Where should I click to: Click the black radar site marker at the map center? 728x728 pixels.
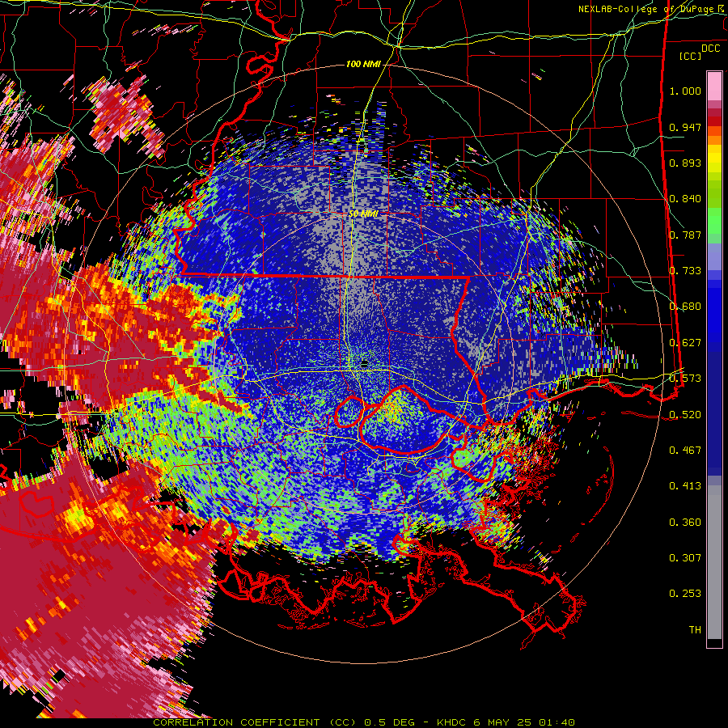(x=365, y=365)
